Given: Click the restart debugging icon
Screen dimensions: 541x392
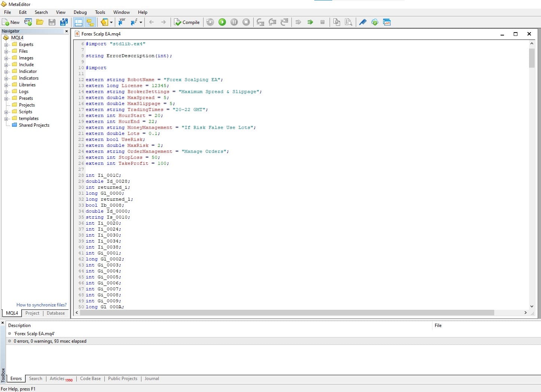Looking at the screenshot, I should (x=210, y=22).
